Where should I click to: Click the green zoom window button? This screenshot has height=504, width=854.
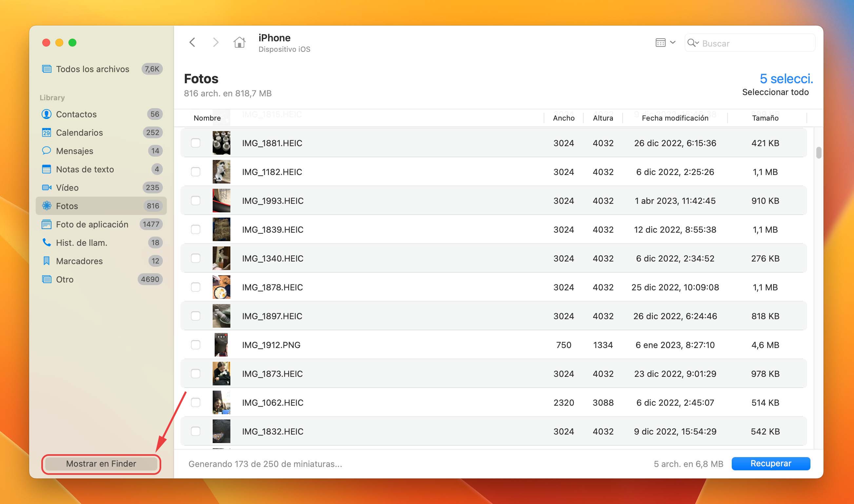point(72,43)
